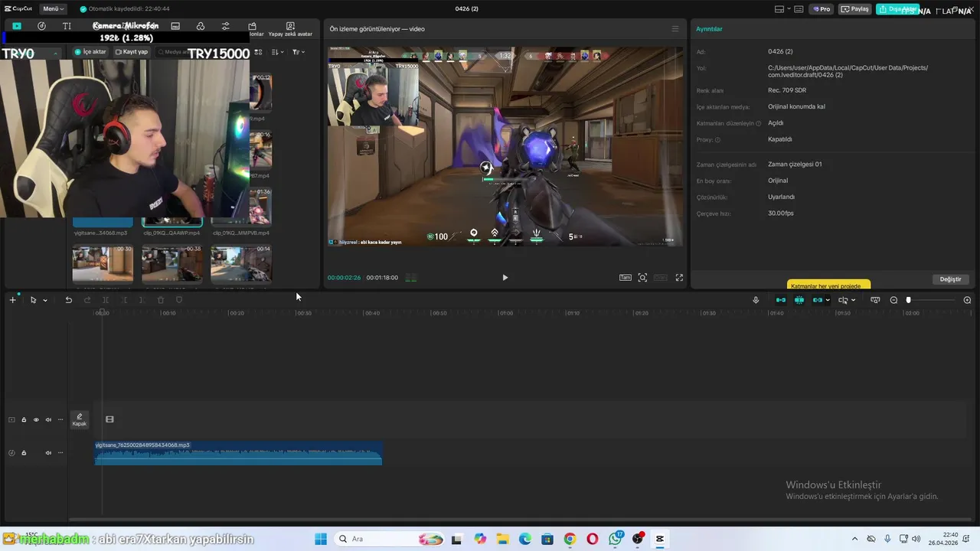Image resolution: width=980 pixels, height=551 pixels.
Task: Click the Kapak cover button
Action: tap(80, 419)
